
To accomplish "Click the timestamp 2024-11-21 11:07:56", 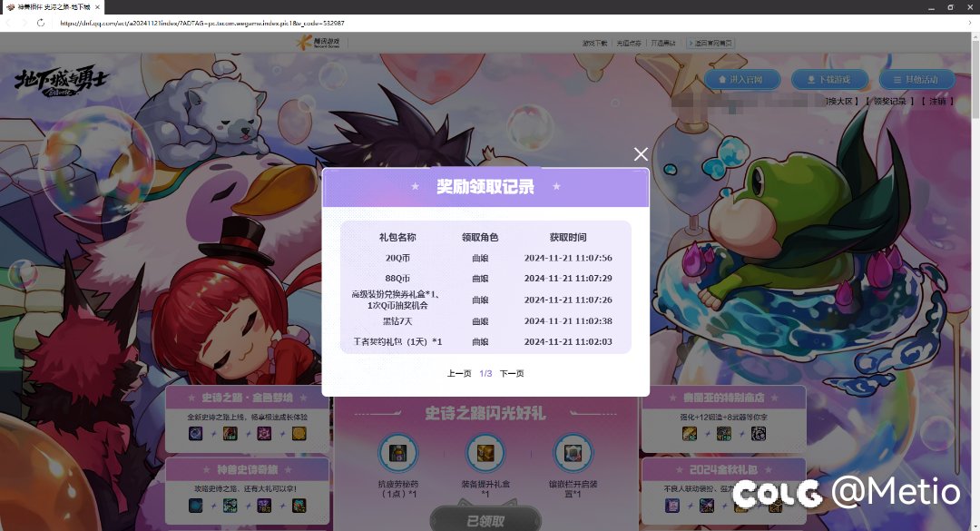I will [x=568, y=258].
